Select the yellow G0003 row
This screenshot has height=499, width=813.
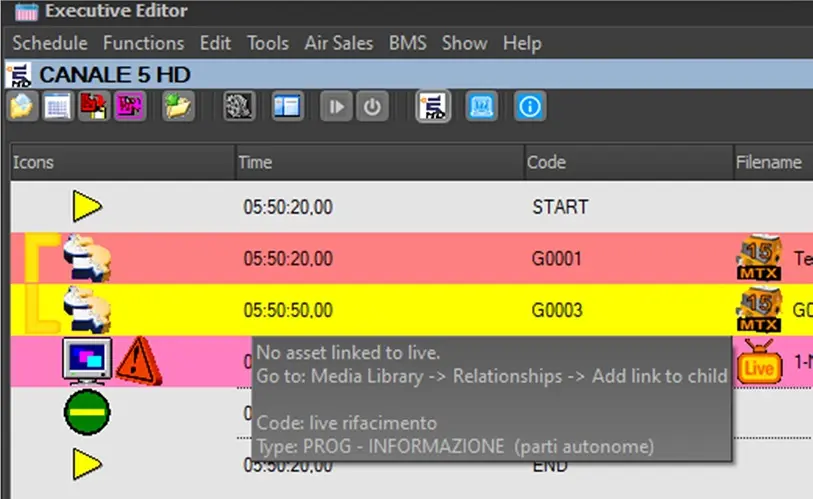tap(400, 310)
